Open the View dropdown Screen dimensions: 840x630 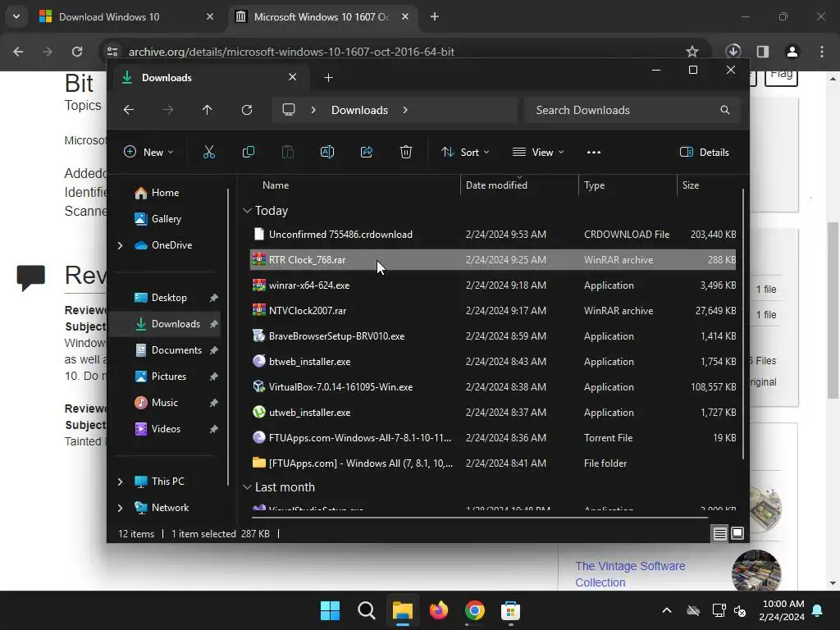point(538,152)
